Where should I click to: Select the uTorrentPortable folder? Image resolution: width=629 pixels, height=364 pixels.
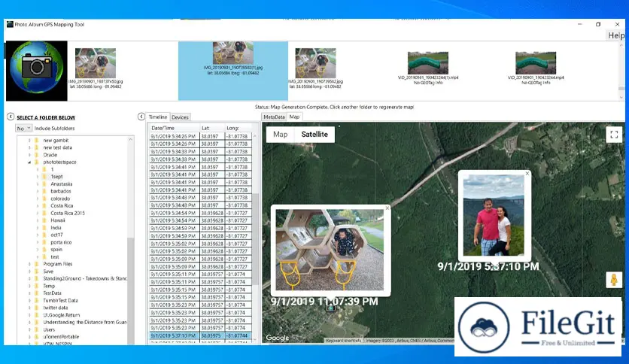pos(61,337)
